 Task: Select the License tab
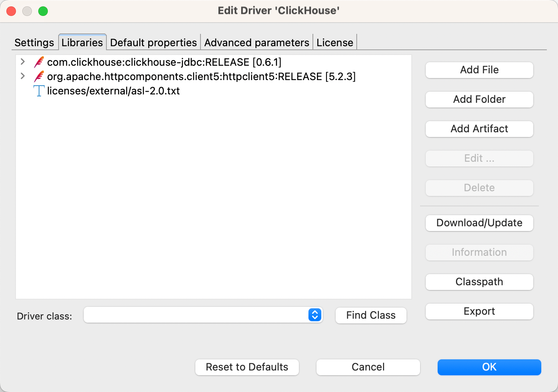click(335, 43)
